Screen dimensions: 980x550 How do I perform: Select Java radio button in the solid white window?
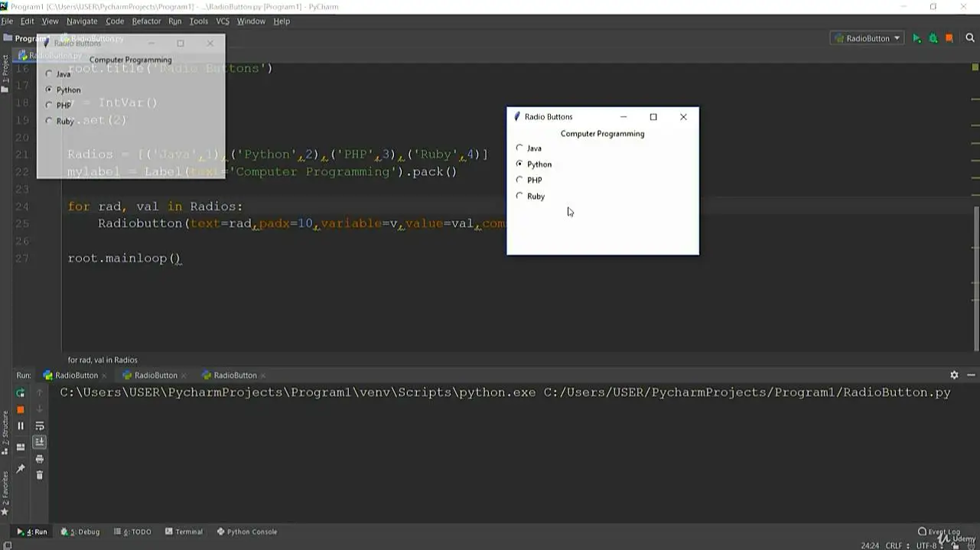click(519, 148)
